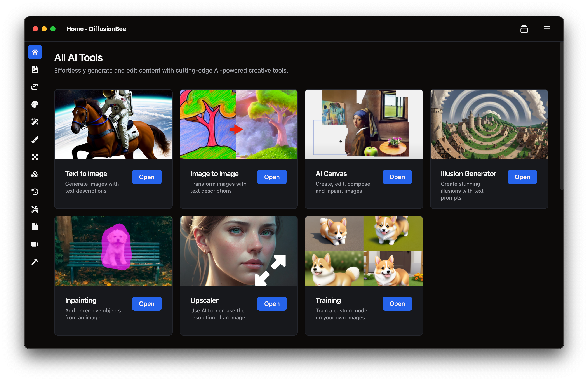This screenshot has width=588, height=381.
Task: Click the paintbrush icon in the sidebar
Action: pos(35,140)
